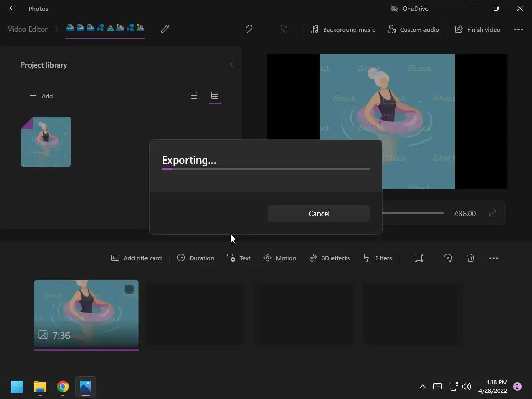Viewport: 532px width, 399px height.
Task: Open File Explorer from taskbar
Action: coord(39,387)
